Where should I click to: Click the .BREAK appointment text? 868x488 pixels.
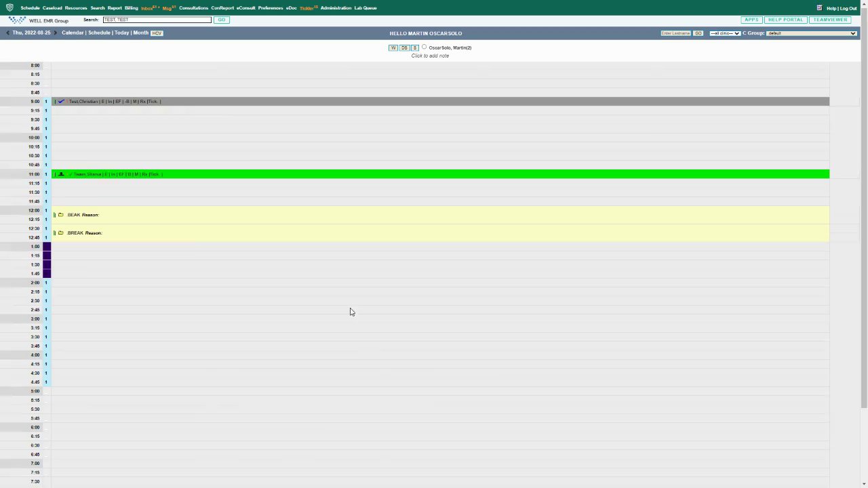[75, 233]
